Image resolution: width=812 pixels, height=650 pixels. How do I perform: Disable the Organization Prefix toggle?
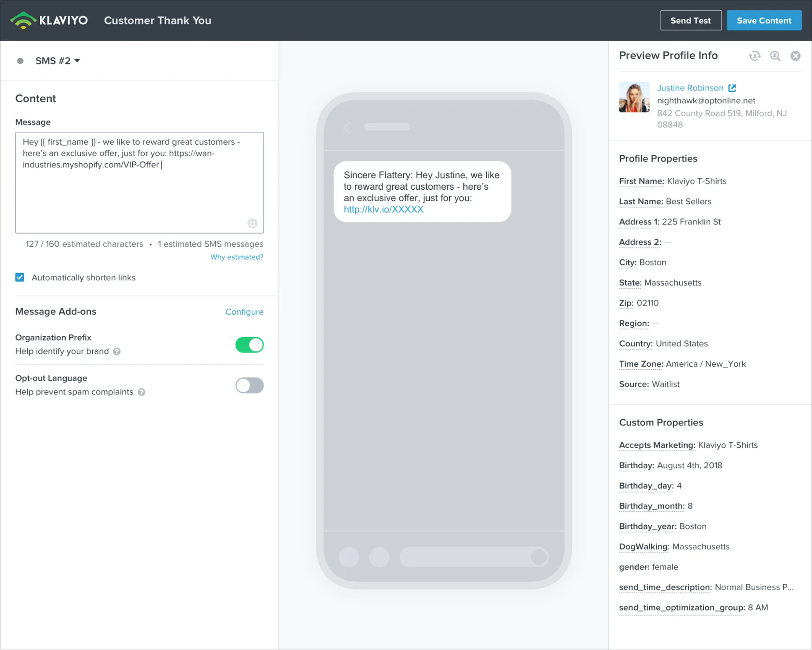click(249, 345)
